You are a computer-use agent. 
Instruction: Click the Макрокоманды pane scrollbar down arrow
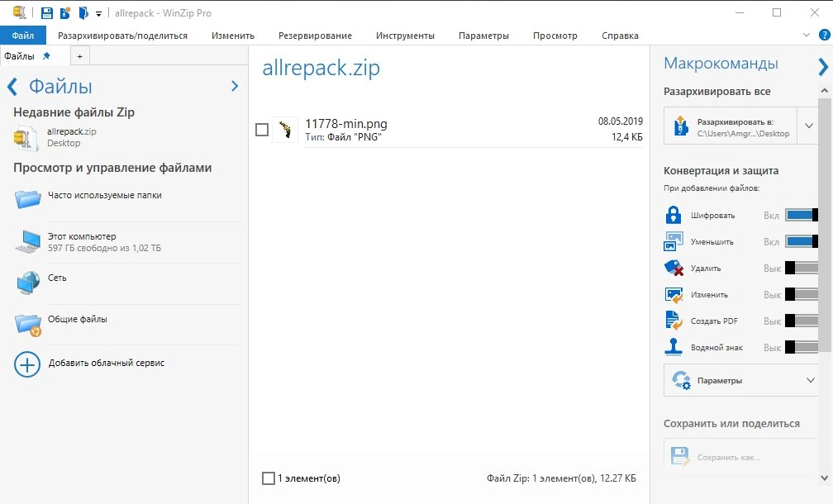click(x=825, y=478)
